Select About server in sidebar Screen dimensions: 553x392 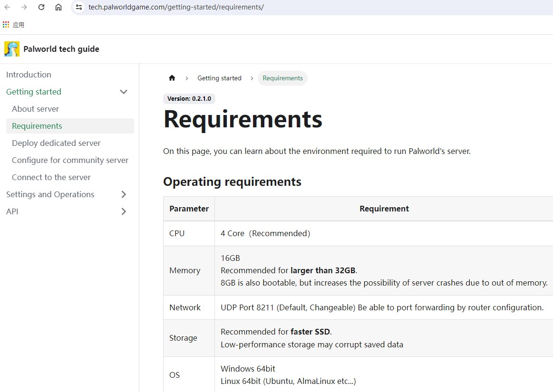click(35, 109)
